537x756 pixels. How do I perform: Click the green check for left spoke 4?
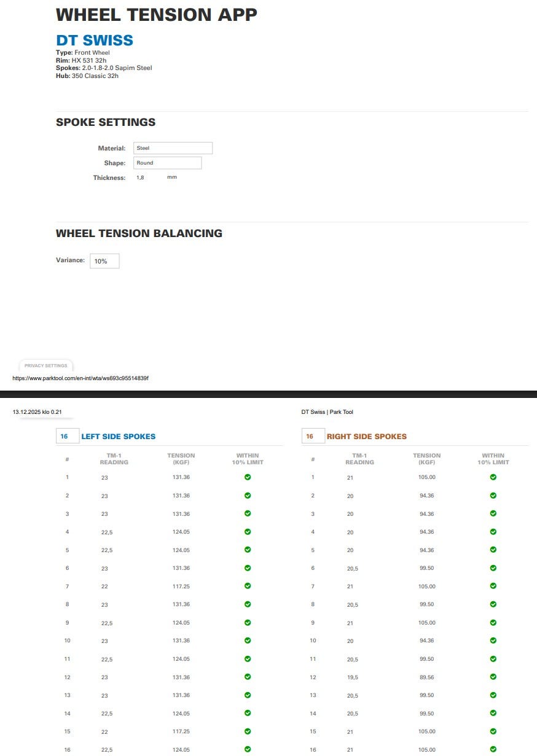coord(248,532)
